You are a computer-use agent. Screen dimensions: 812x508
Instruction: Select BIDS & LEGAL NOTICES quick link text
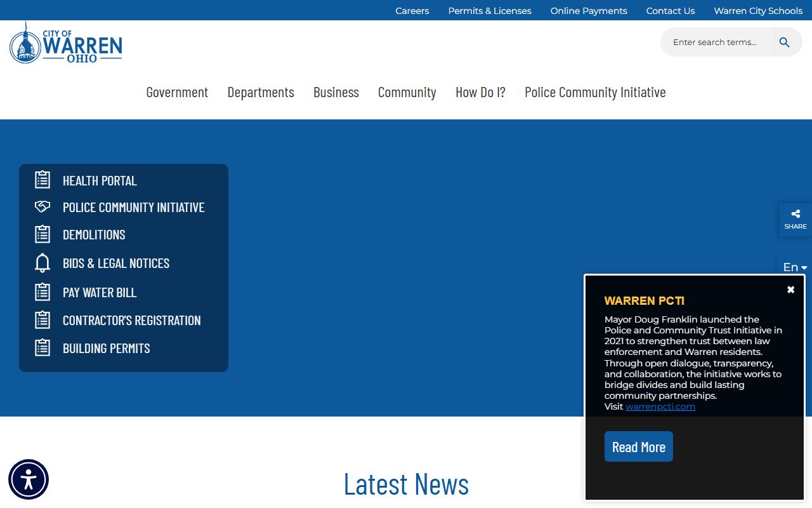[x=116, y=264]
